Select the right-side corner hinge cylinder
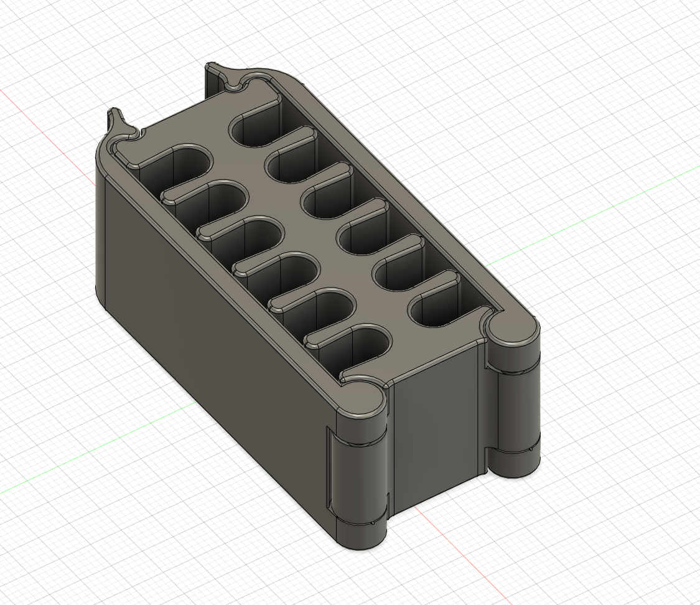The height and width of the screenshot is (605, 700). point(515,397)
